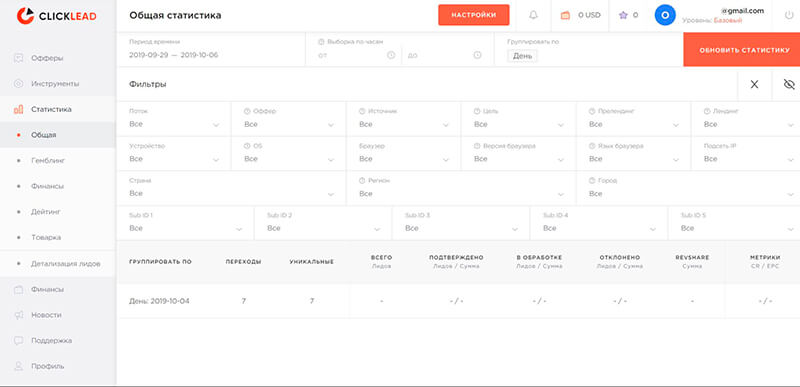Open Детализация лидов menu item
This screenshot has width=800, height=387.
(58, 264)
